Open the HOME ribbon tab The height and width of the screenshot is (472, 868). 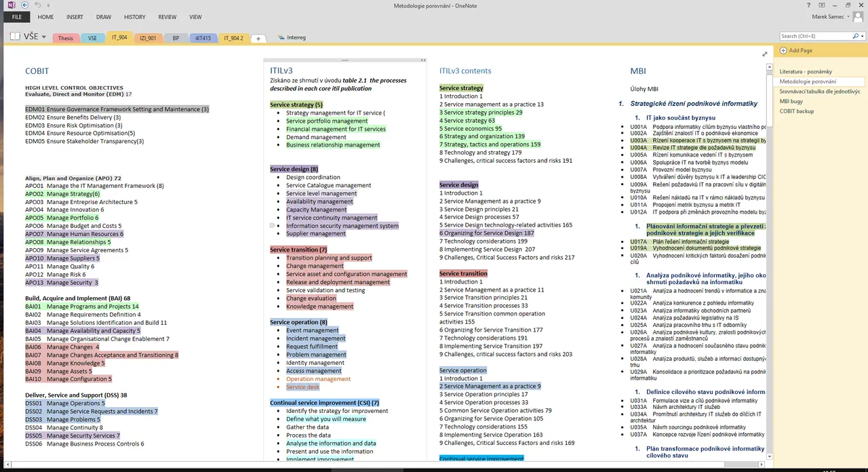click(45, 17)
